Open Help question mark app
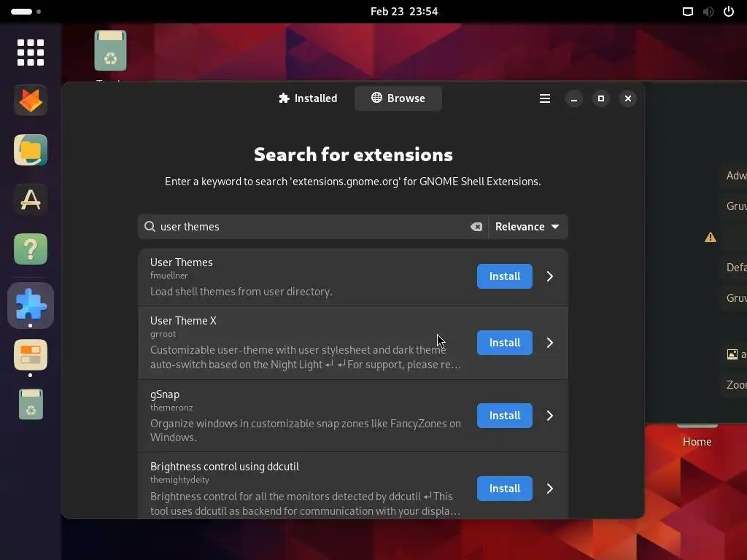 click(x=31, y=249)
